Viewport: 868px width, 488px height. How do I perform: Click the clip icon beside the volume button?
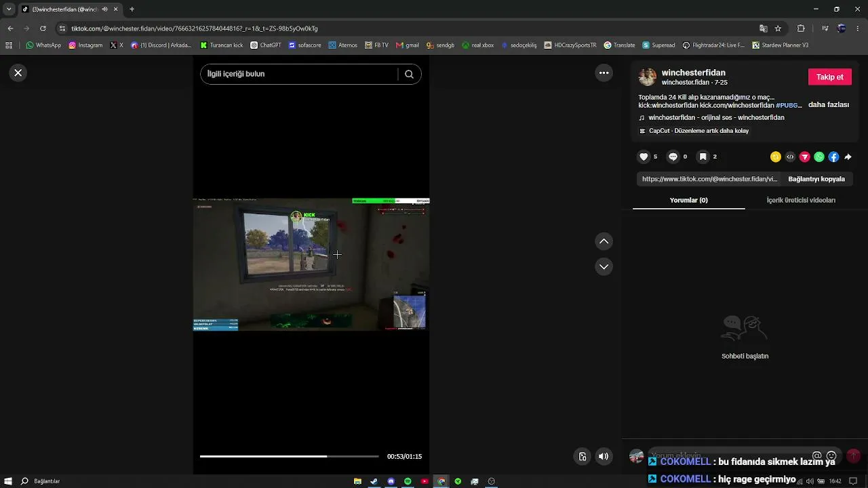pyautogui.click(x=582, y=456)
